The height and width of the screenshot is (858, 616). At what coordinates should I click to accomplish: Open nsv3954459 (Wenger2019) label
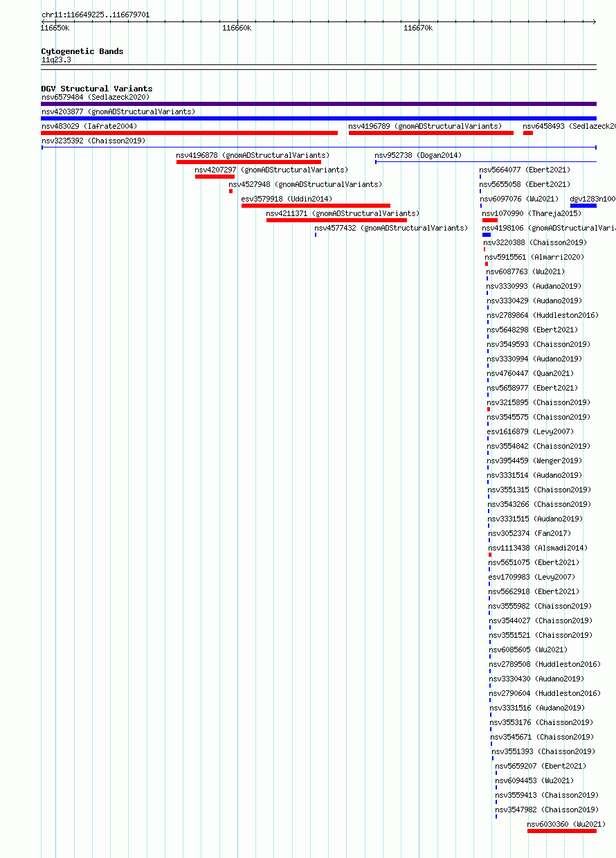534,461
